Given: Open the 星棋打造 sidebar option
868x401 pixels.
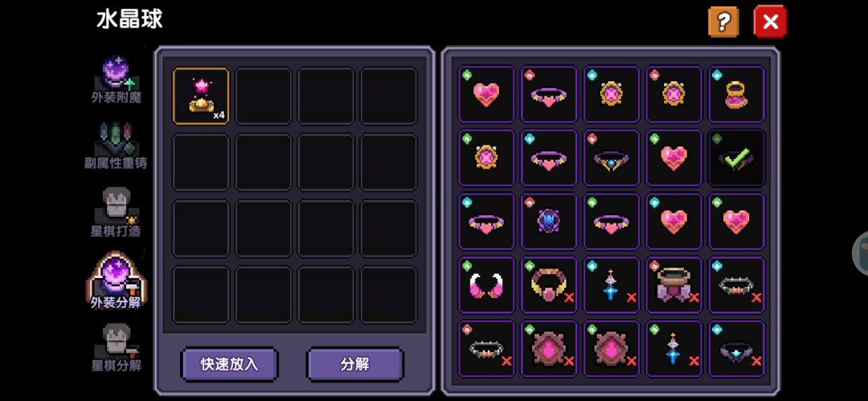Looking at the screenshot, I should coord(116,213).
